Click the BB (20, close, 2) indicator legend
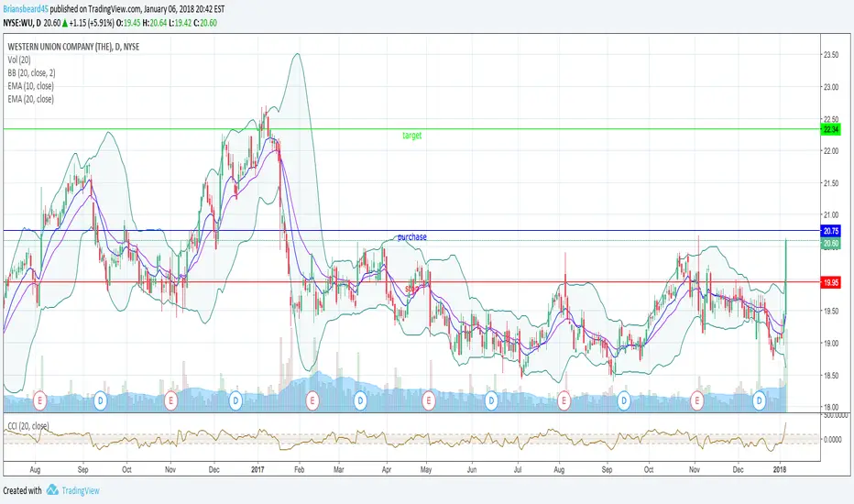The width and height of the screenshot is (854, 504). (31, 73)
